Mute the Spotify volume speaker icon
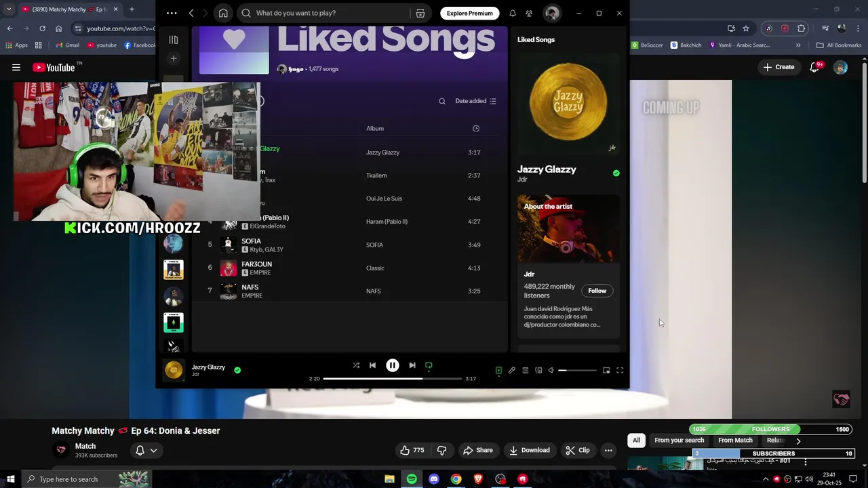The width and height of the screenshot is (868, 488). coord(551,370)
